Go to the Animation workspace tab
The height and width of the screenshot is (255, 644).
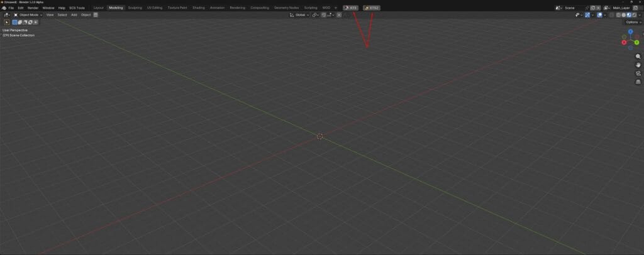point(217,8)
